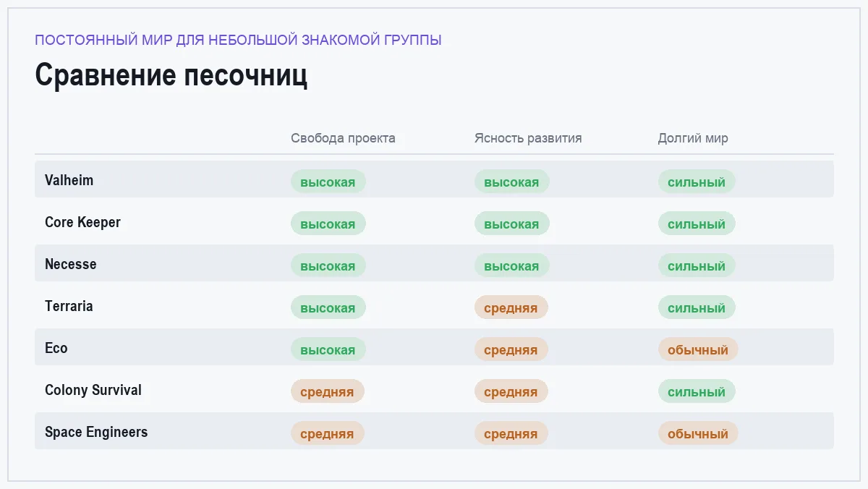The width and height of the screenshot is (868, 489).
Task: Click Space Engineers' "средняя" badge under Ясность развития
Action: (511, 433)
